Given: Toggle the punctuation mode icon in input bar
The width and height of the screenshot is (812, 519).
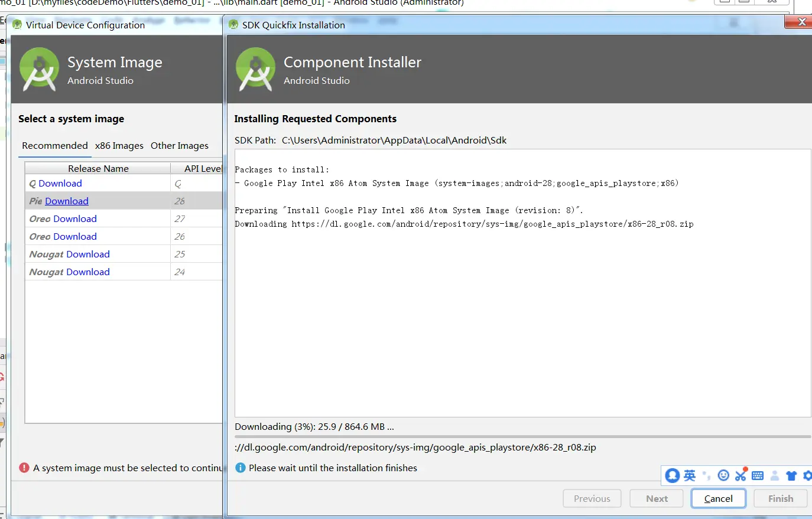Looking at the screenshot, I should pyautogui.click(x=707, y=475).
